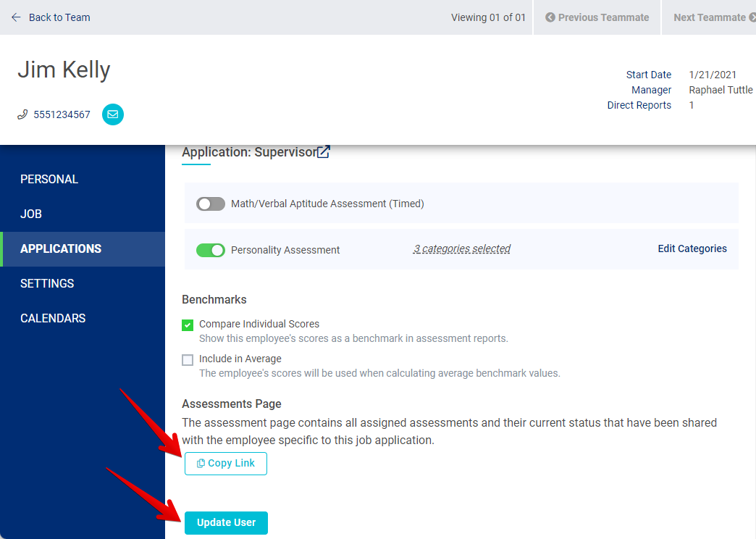This screenshot has height=539, width=756.
Task: Open the email envelope icon under Jim Kelly
Action: [x=112, y=114]
